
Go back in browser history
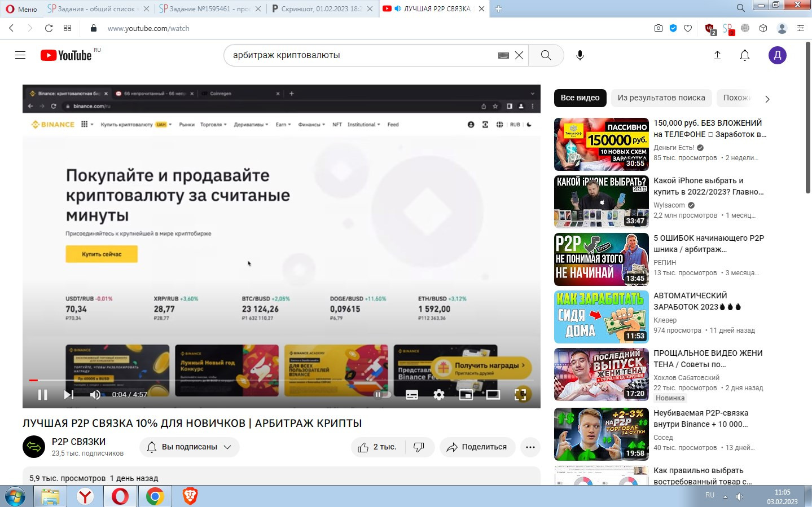(x=11, y=28)
